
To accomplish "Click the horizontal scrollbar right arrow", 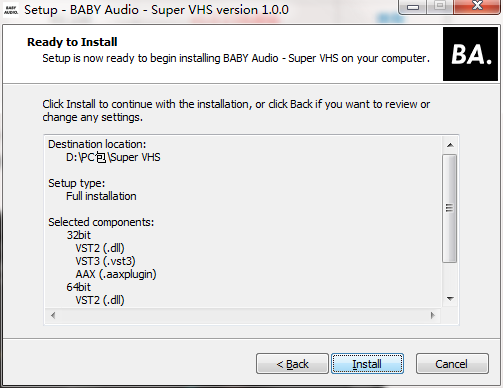I will pos(432,315).
